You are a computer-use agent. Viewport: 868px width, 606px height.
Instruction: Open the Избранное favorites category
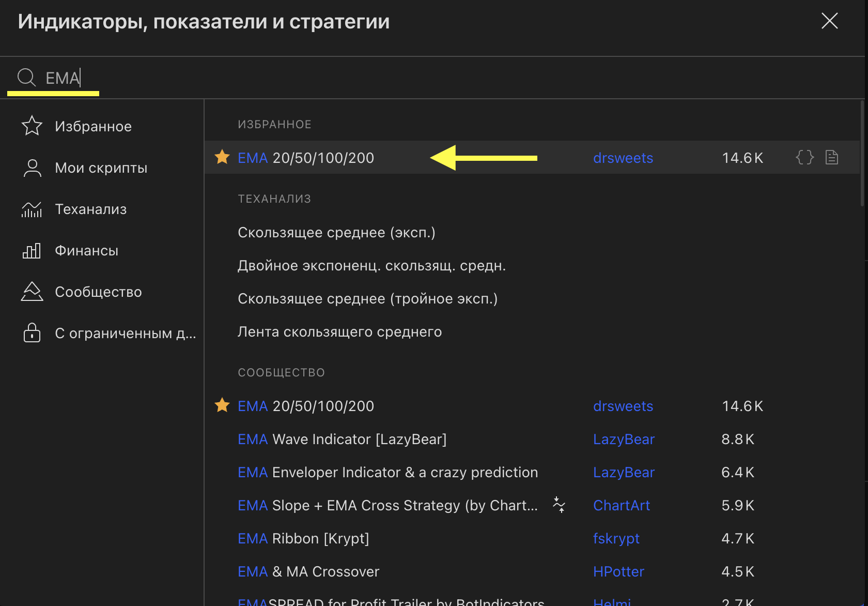point(93,126)
